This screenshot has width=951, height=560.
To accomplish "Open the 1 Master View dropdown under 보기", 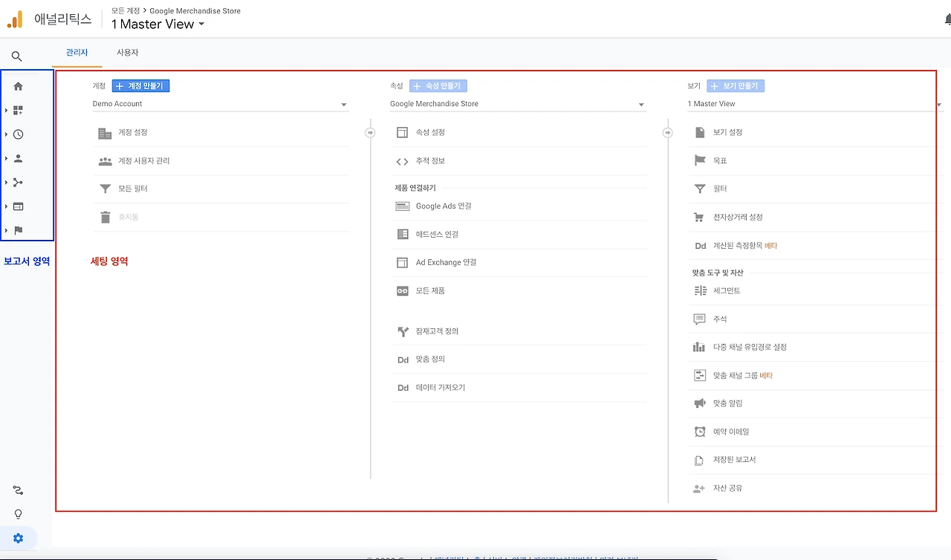I will pos(815,104).
